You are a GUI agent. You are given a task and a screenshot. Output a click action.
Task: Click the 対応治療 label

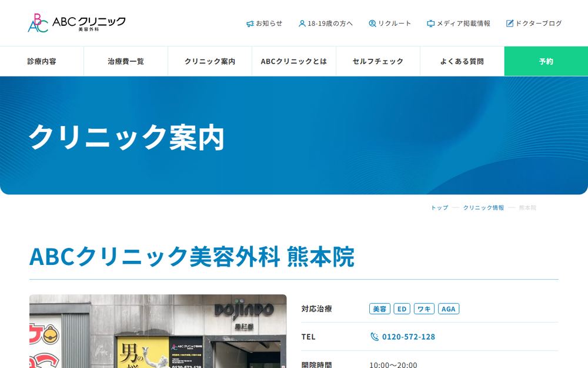pyautogui.click(x=316, y=309)
